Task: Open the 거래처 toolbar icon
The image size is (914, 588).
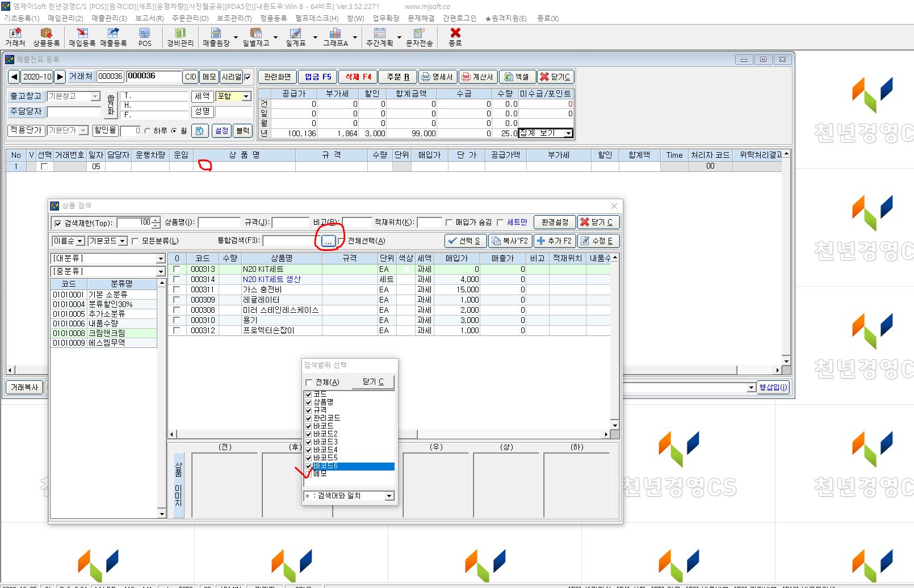Action: pos(15,37)
